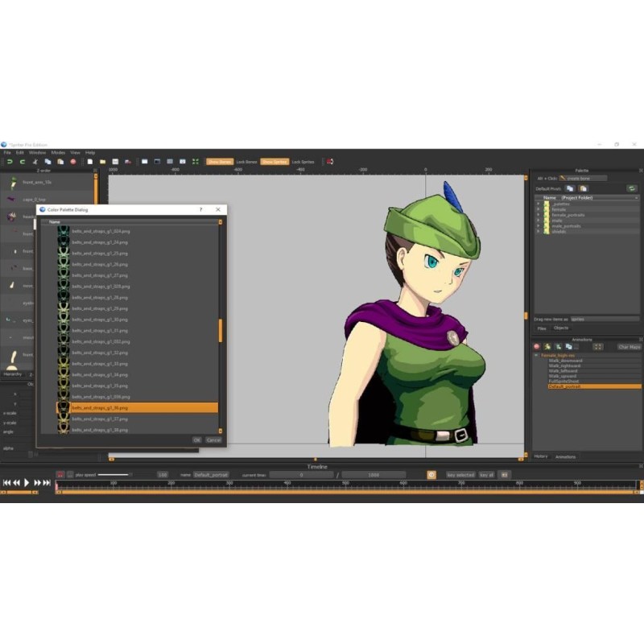Viewport: 644px width, 644px height.
Task: Click the green expand canvas view icon
Action: [x=196, y=162]
